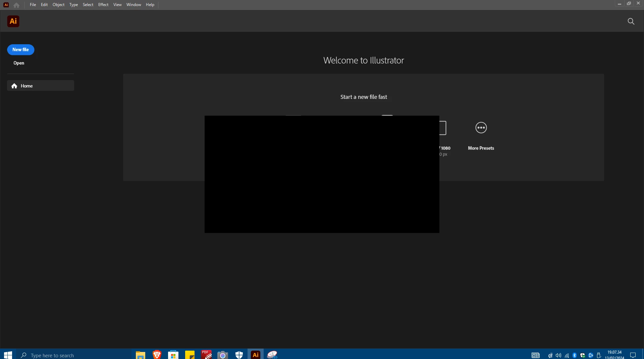This screenshot has width=644, height=359.
Task: Click the Illustrator taskbar button
Action: click(x=256, y=355)
